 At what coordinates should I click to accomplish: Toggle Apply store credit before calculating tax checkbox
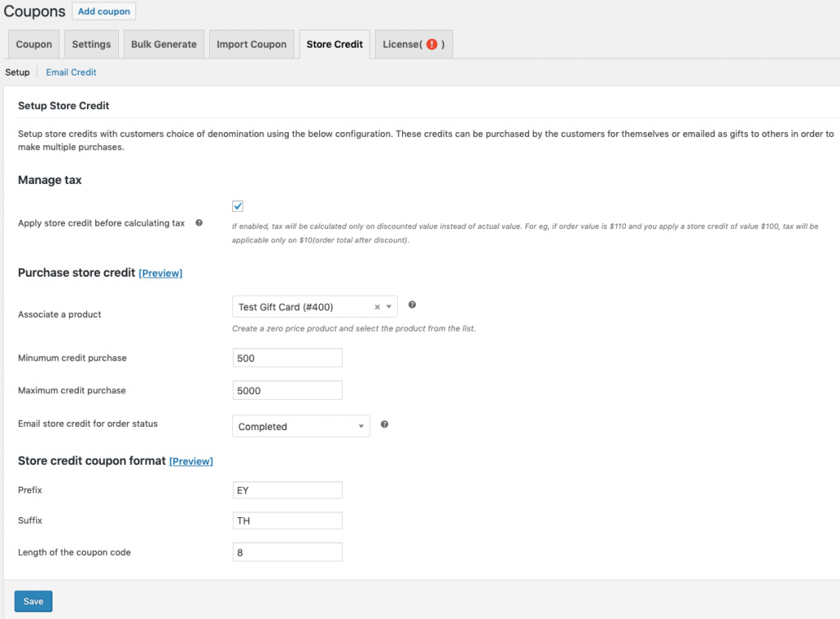pyautogui.click(x=238, y=206)
